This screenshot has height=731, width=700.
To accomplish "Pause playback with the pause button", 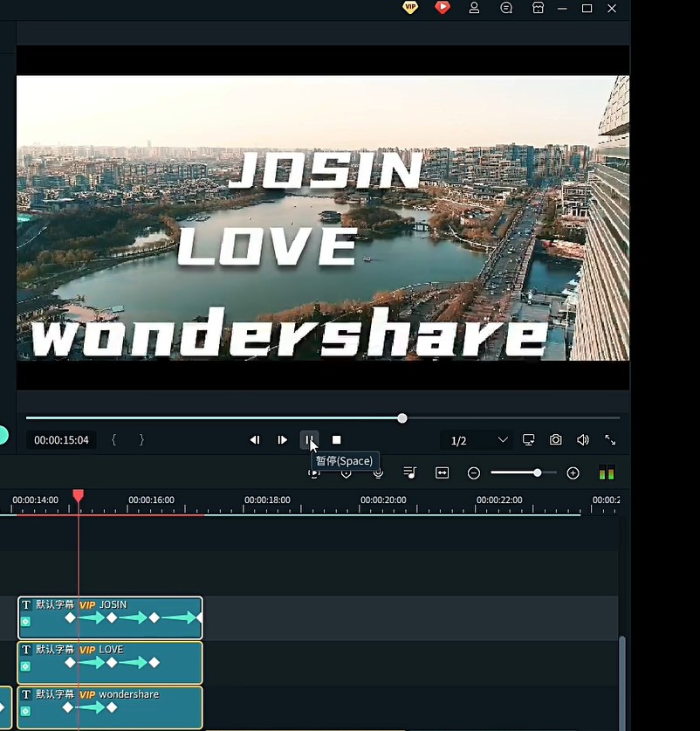I will [309, 439].
